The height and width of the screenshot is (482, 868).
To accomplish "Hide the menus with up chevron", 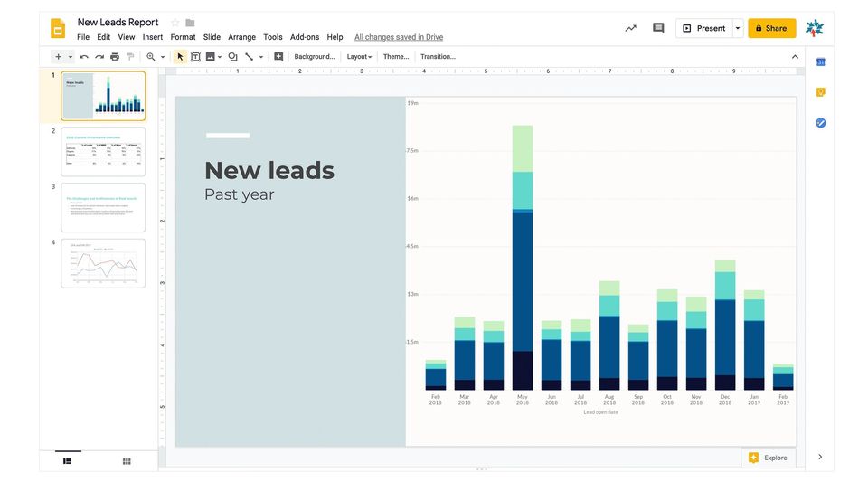I will click(795, 57).
